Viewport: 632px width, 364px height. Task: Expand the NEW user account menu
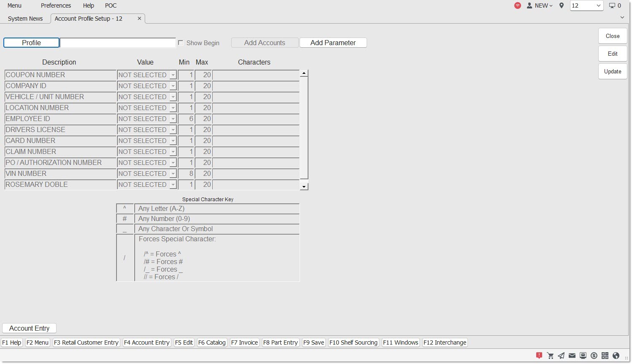(x=540, y=5)
